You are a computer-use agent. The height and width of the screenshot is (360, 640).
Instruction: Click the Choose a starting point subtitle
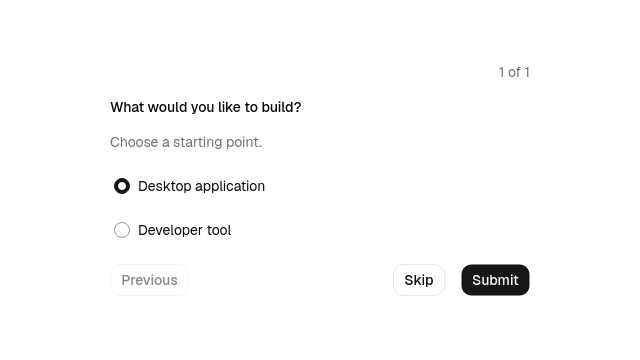click(x=186, y=142)
